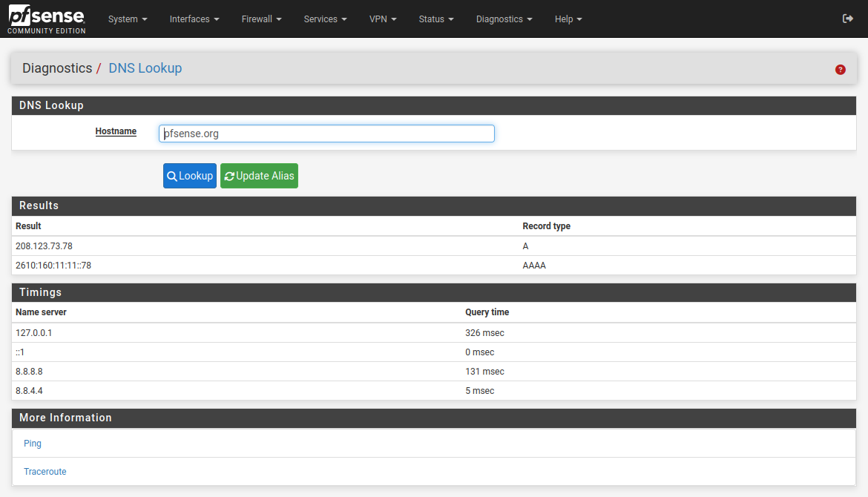Click the ::1 name server cell
The image size is (868, 497).
point(20,352)
